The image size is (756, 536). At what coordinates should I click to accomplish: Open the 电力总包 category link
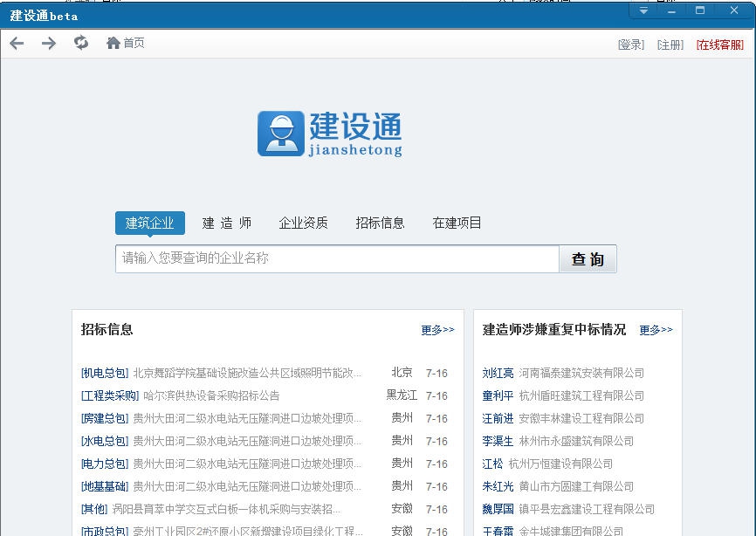[x=105, y=464]
